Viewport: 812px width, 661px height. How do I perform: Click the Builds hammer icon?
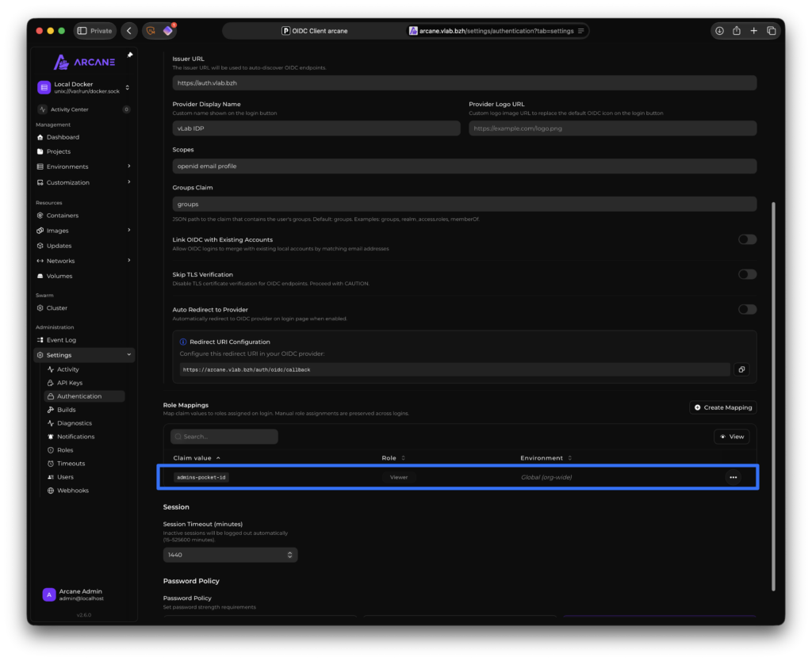50,410
